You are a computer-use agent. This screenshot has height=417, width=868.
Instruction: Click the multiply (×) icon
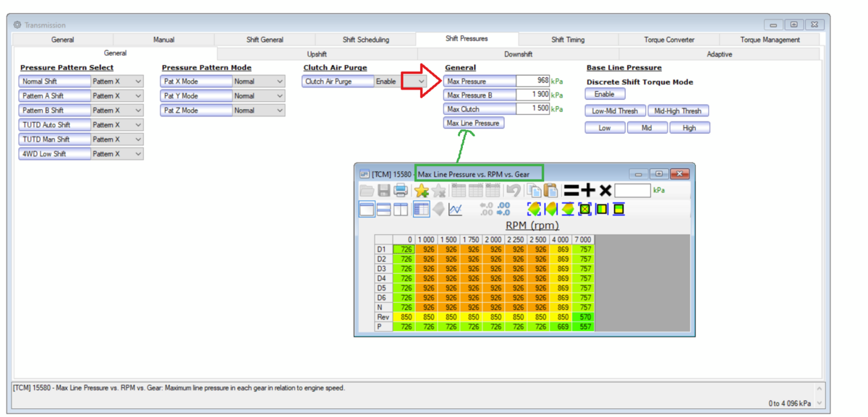pos(605,191)
